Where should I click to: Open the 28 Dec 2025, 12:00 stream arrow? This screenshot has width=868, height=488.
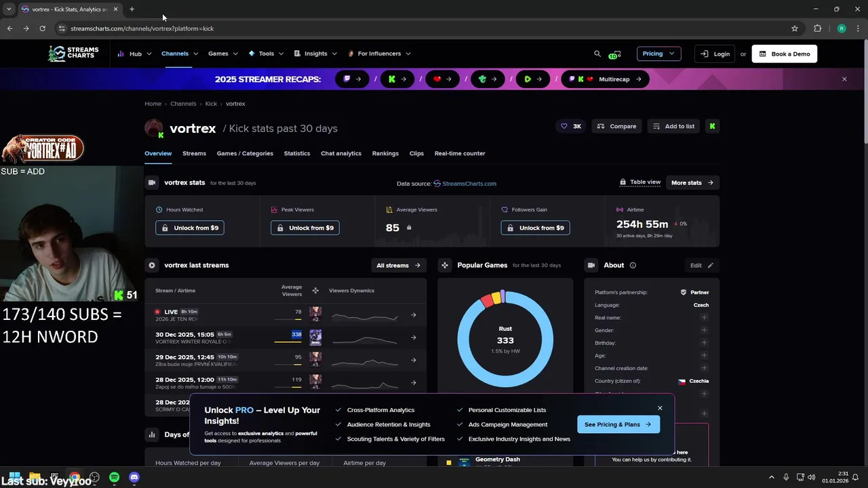[414, 382]
